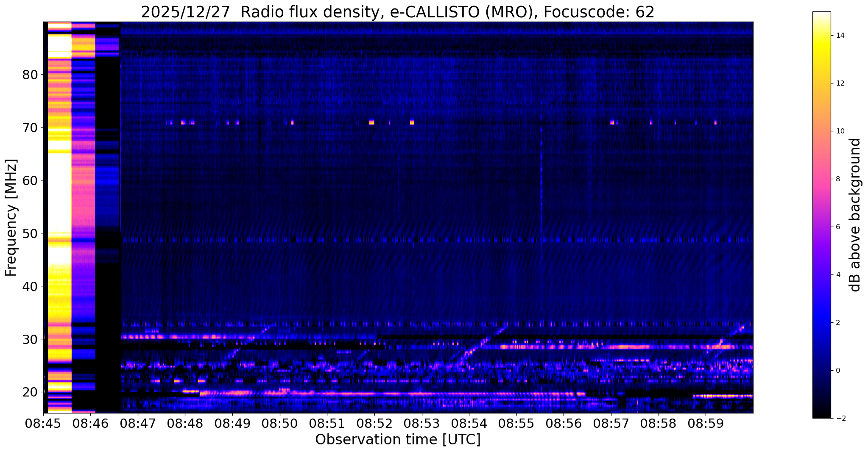The height and width of the screenshot is (452, 868).
Task: Click the 20 MHz frequency tick label
Action: point(30,392)
